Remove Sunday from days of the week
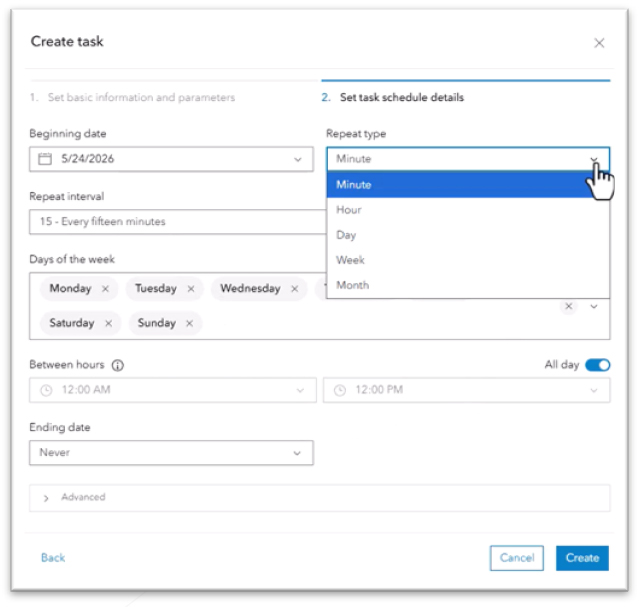This screenshot has width=639, height=607. coord(189,323)
